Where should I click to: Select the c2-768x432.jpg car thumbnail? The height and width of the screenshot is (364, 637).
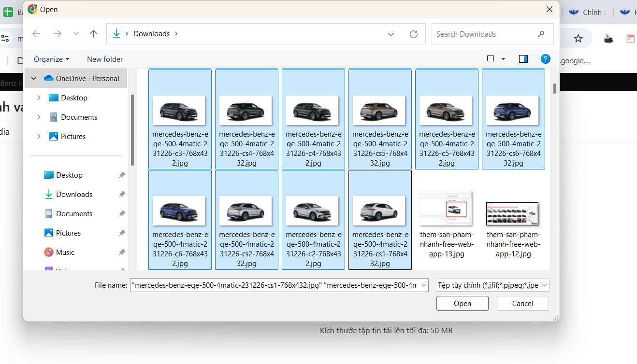pyautogui.click(x=313, y=220)
